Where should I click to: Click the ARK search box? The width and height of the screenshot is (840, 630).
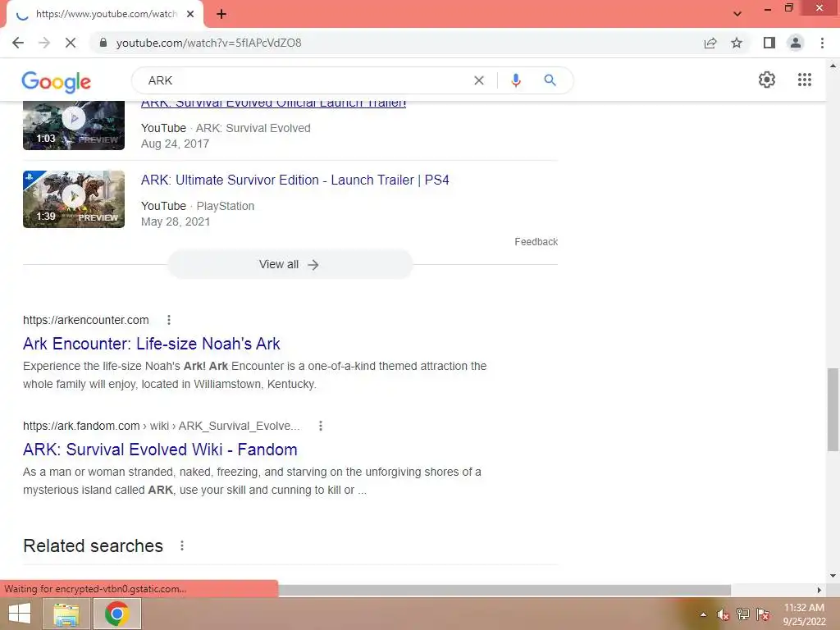pyautogui.click(x=305, y=80)
